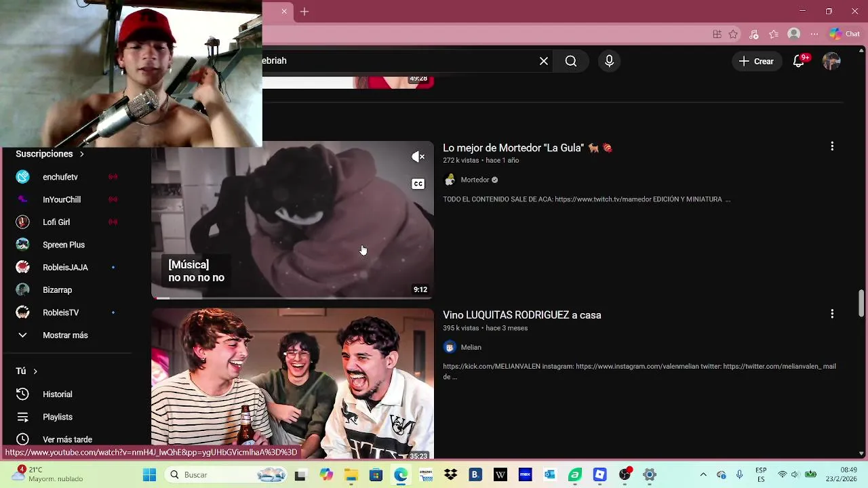Switch input language ESP ES
Viewport: 868px width, 488px height.
coord(761,474)
